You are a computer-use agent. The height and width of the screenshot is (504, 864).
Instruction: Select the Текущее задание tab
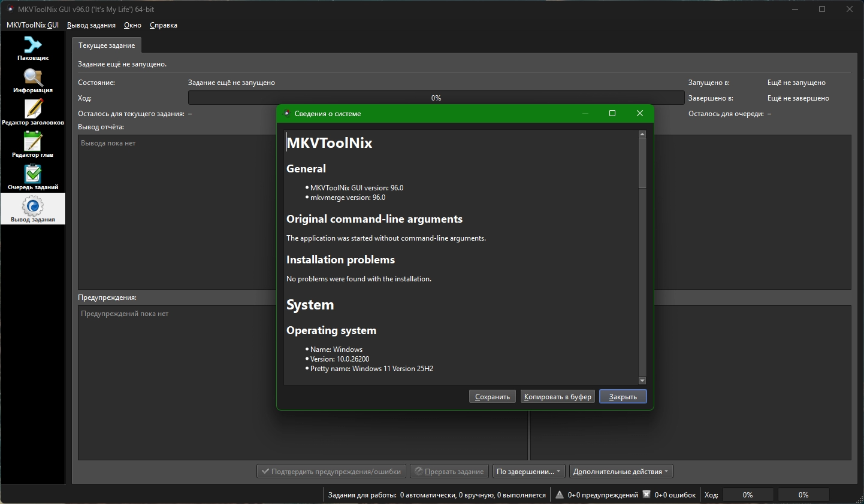107,45
